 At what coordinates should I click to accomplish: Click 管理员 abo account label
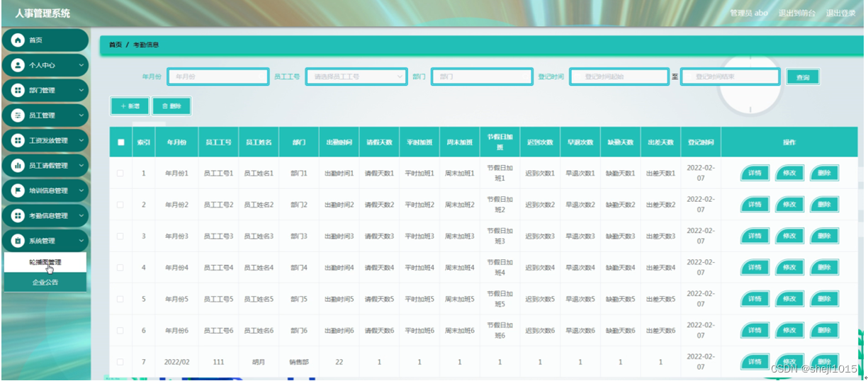coord(749,13)
